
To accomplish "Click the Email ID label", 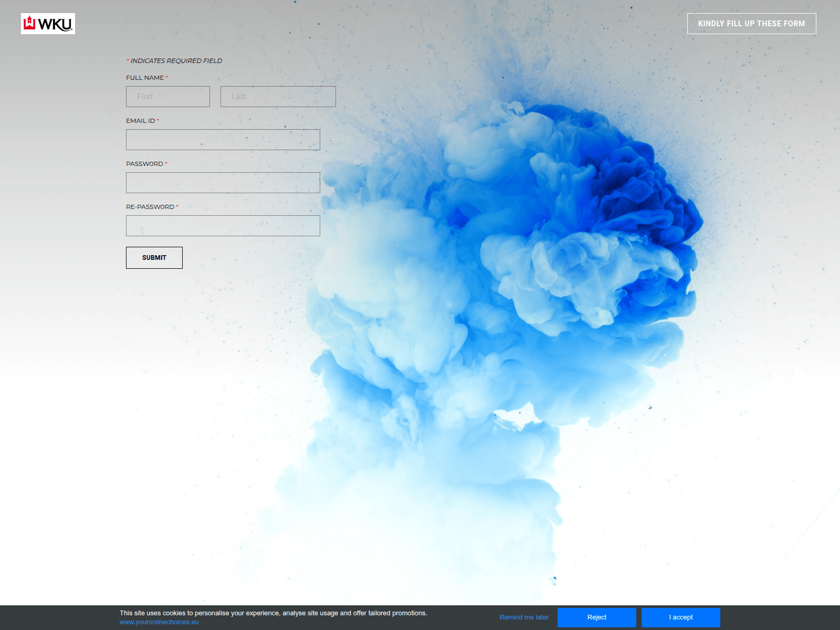I will coord(142,121).
